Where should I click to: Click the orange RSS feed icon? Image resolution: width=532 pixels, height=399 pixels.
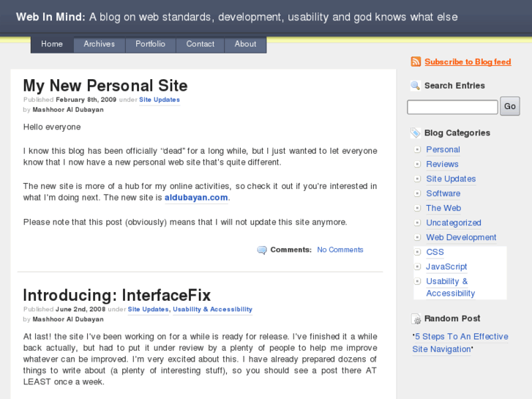[x=416, y=62]
